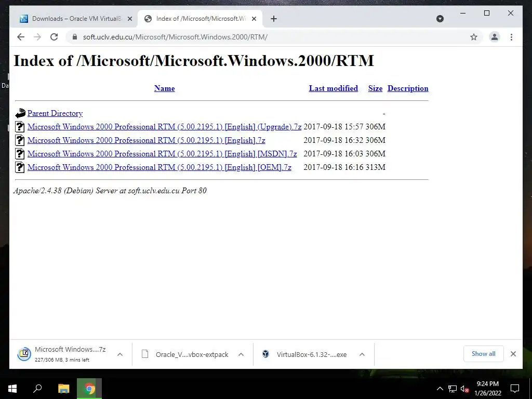Screen dimensions: 532x399
Task: Close the Index of /Microsoft tab
Action: coord(254,19)
